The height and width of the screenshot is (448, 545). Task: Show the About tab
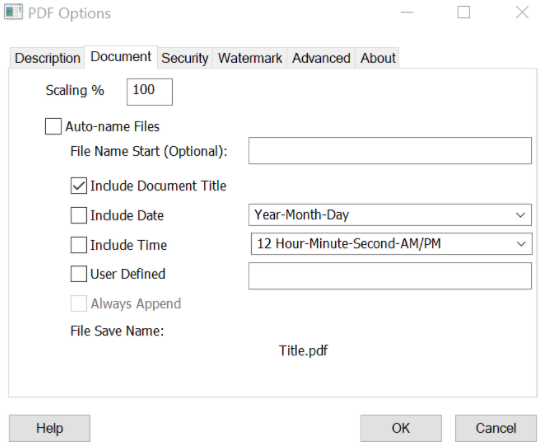(378, 58)
